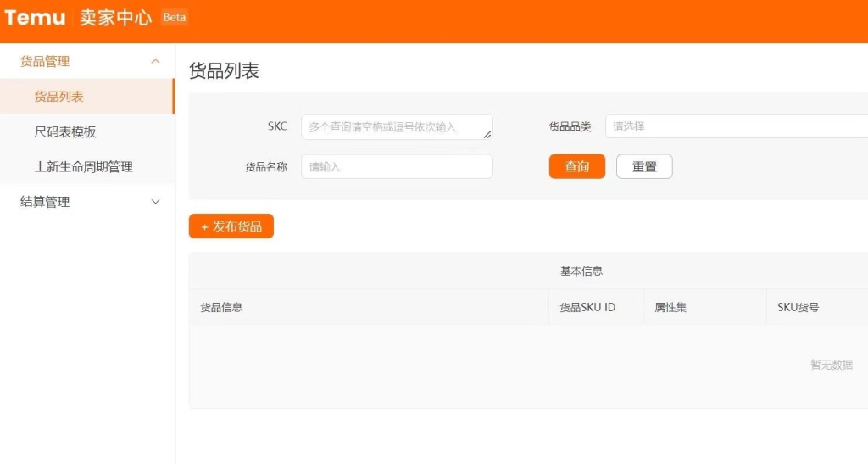Screen dimensions: 868x464
Task: Click the 货品信息 column header
Action: (x=221, y=307)
